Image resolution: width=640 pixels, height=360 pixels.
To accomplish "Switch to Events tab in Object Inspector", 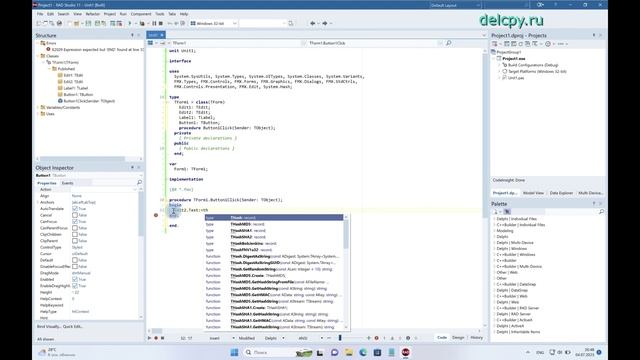I will point(67,183).
